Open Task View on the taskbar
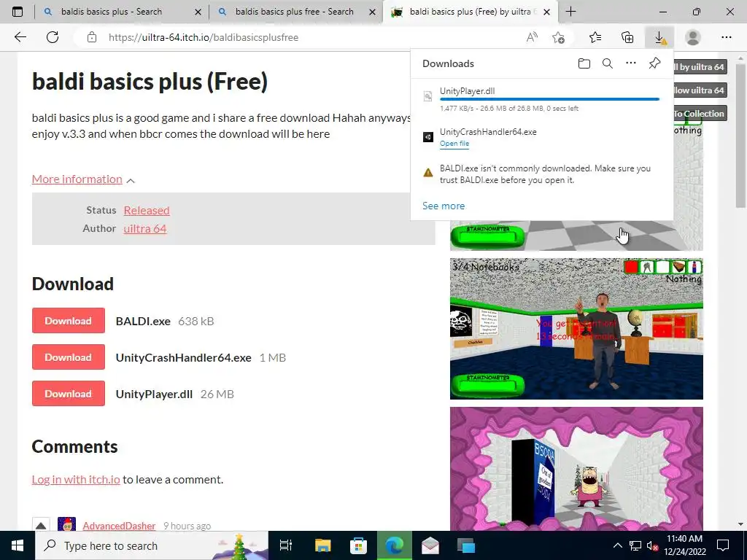 [285, 545]
